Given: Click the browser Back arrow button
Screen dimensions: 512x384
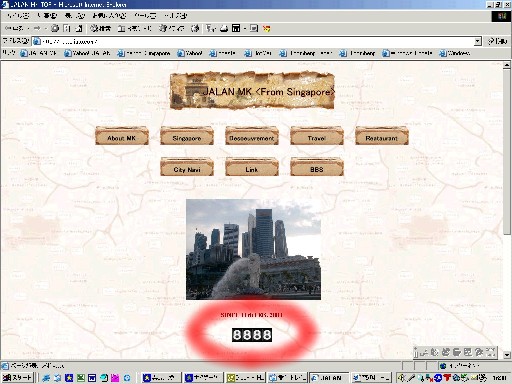Looking at the screenshot, I should point(14,29).
